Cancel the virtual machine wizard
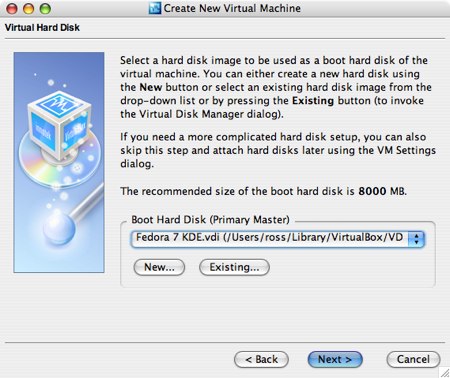This screenshot has width=450, height=378. (x=413, y=359)
